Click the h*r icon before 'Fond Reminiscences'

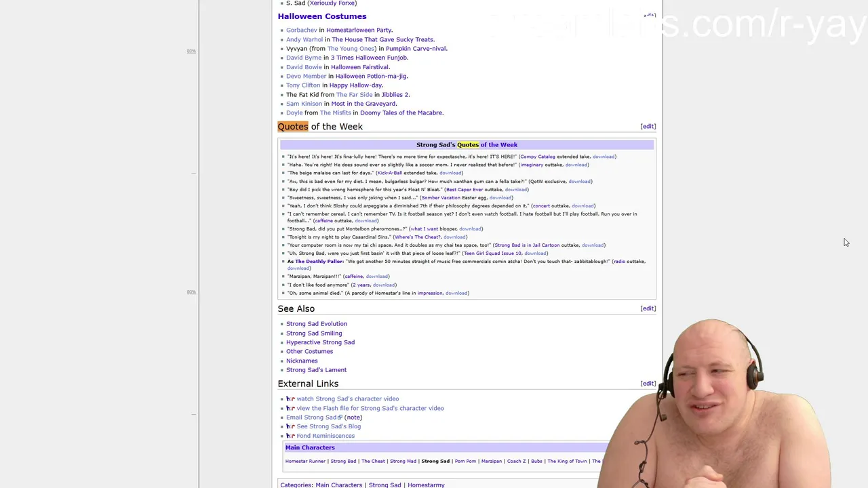[290, 436]
